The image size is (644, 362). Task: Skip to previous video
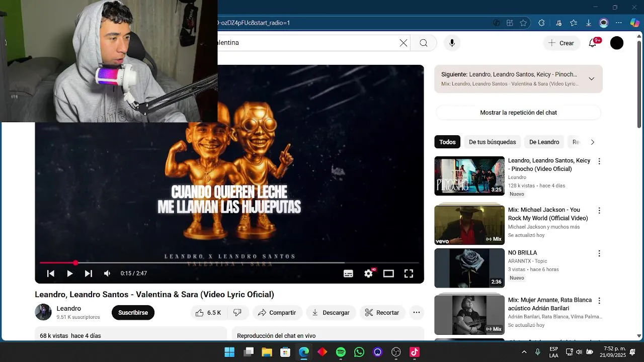[50, 274]
